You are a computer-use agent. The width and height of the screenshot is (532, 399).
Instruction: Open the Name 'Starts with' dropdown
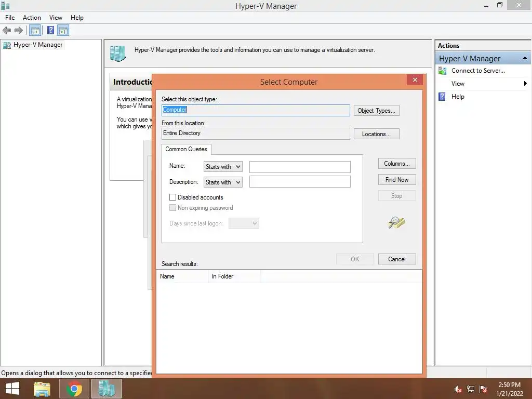pos(223,167)
